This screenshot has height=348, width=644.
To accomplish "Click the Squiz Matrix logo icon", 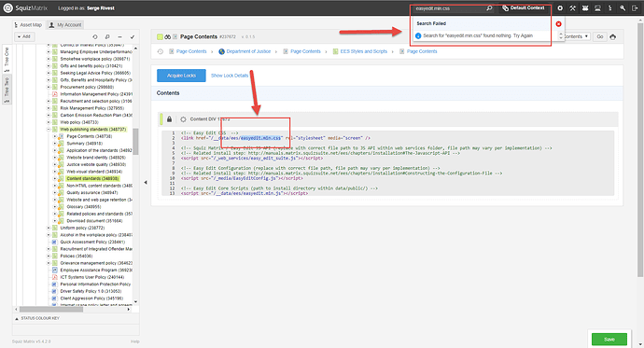I will (x=7, y=7).
